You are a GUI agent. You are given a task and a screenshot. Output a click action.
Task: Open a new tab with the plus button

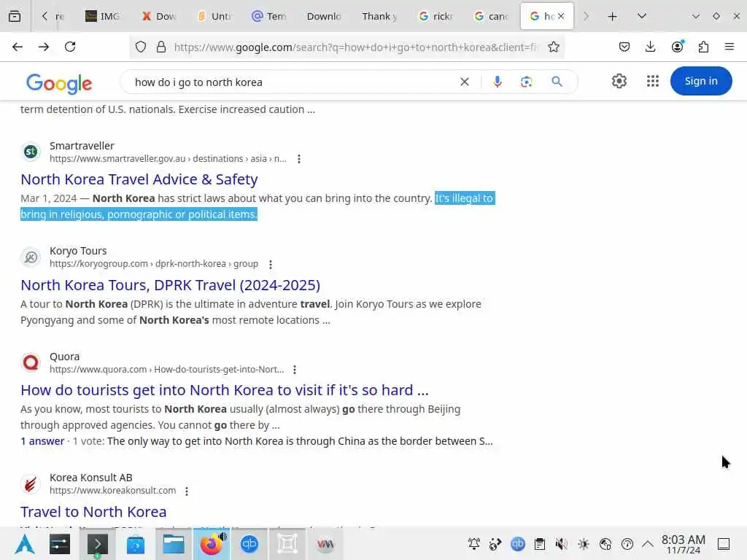point(612,16)
